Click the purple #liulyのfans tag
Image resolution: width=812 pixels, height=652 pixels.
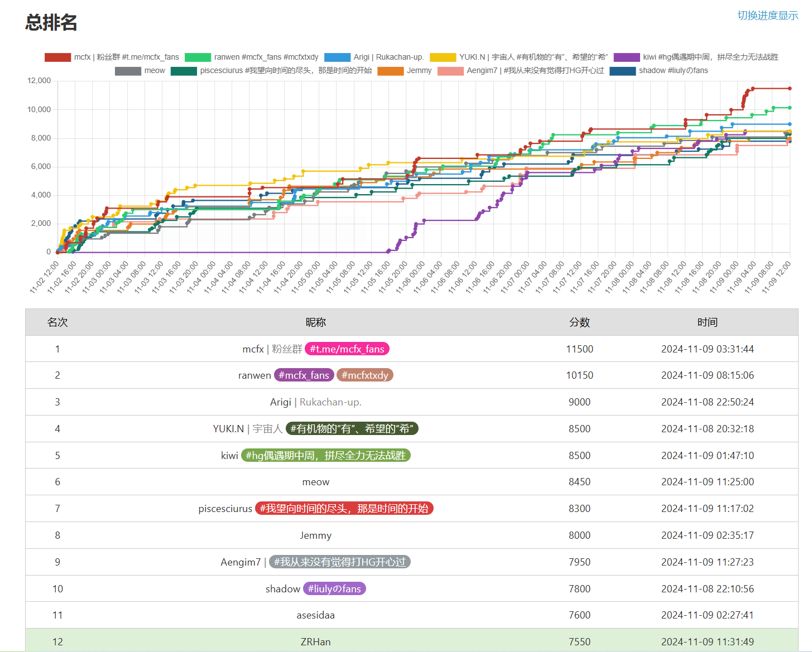[x=334, y=589]
